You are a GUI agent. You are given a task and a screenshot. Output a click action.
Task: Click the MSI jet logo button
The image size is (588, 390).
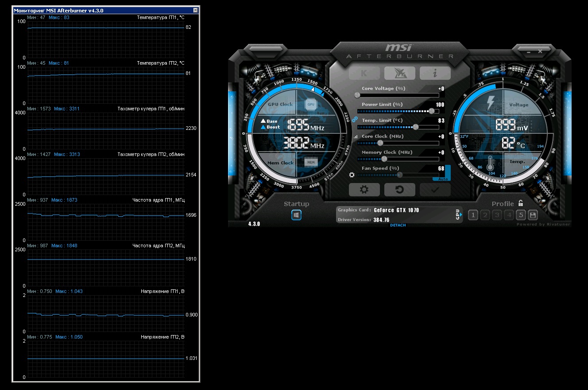click(x=399, y=73)
